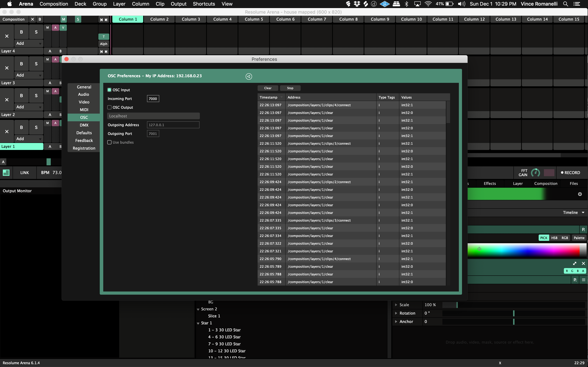Click the hamburger menu icon next to P button
Image resolution: width=588 pixels, height=367 pixels.
pyautogui.click(x=583, y=280)
